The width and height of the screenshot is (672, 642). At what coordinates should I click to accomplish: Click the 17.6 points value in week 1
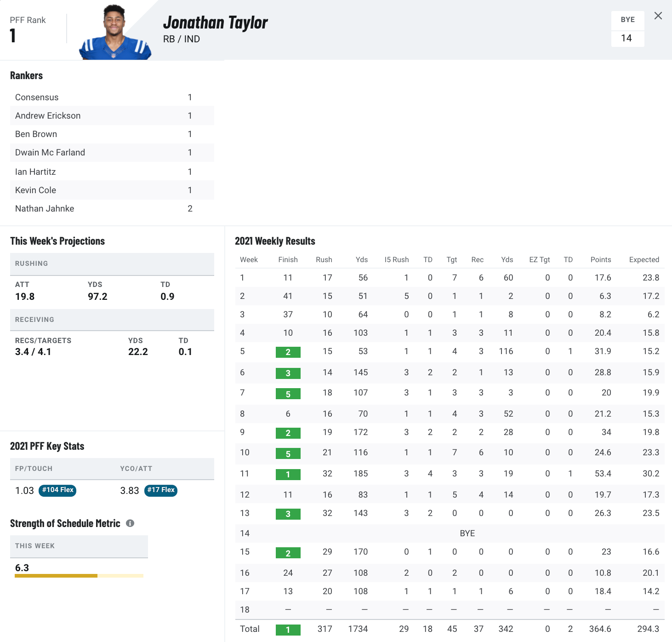coord(603,278)
